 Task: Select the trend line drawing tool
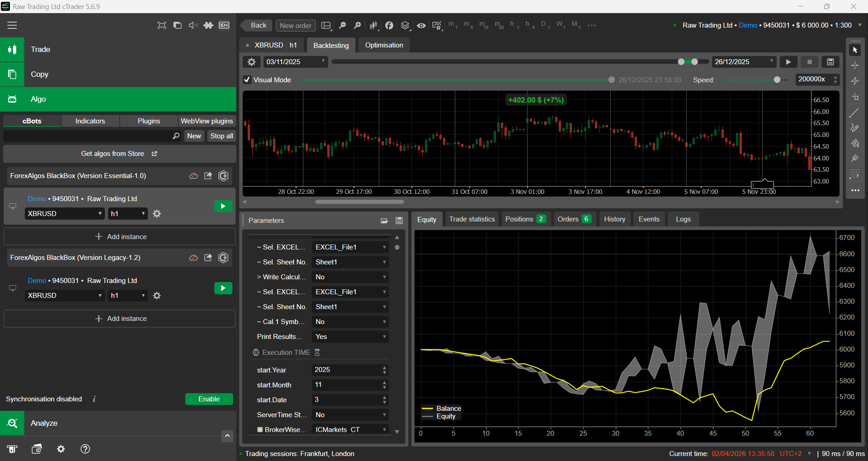(854, 113)
